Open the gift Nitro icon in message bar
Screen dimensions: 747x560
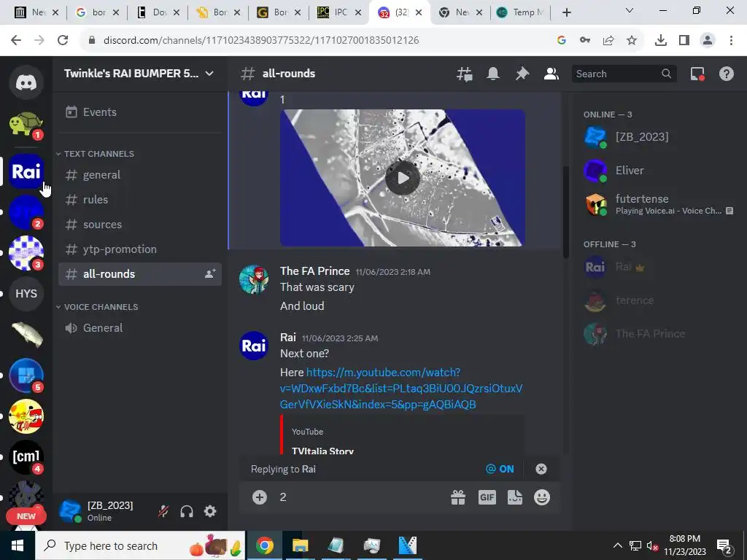[x=458, y=497]
